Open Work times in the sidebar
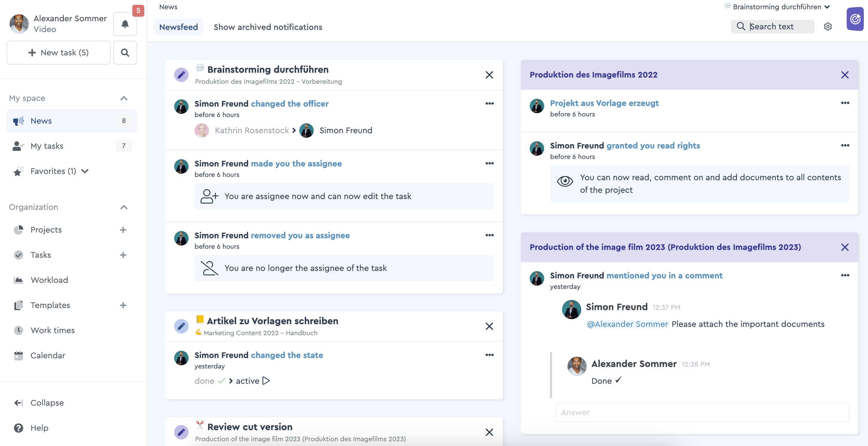The image size is (868, 446). [53, 330]
